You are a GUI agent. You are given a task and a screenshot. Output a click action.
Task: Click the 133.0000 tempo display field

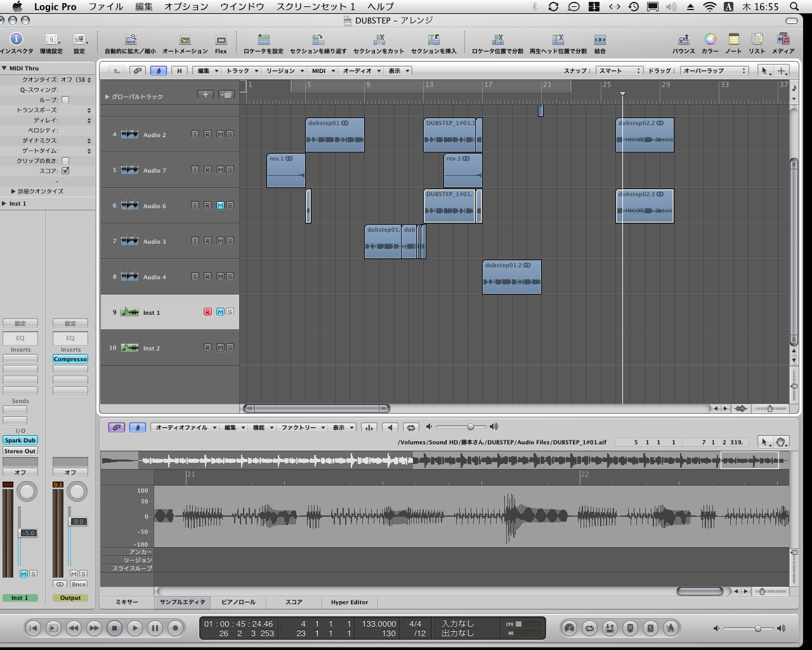[x=379, y=624]
